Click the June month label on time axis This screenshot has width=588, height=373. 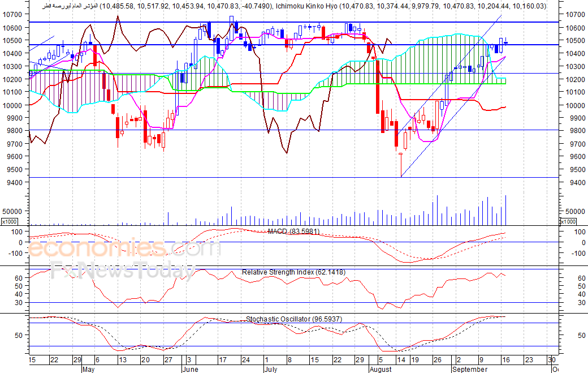pyautogui.click(x=190, y=369)
